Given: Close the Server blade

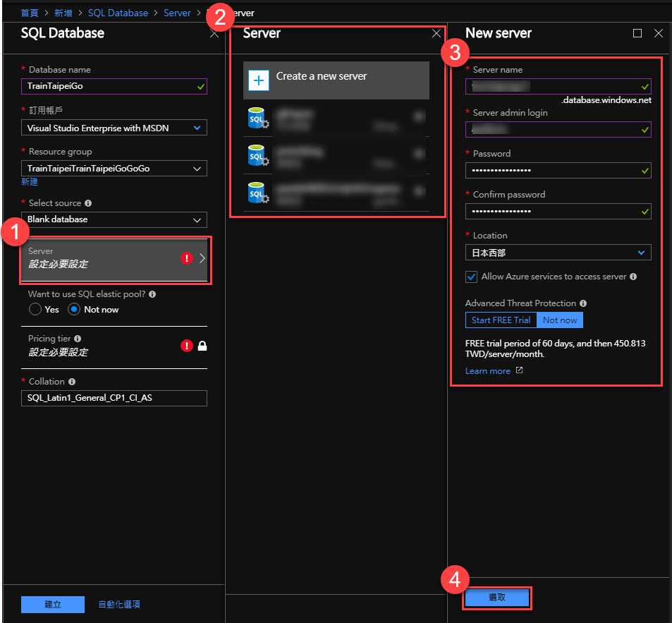Looking at the screenshot, I should 436,33.
